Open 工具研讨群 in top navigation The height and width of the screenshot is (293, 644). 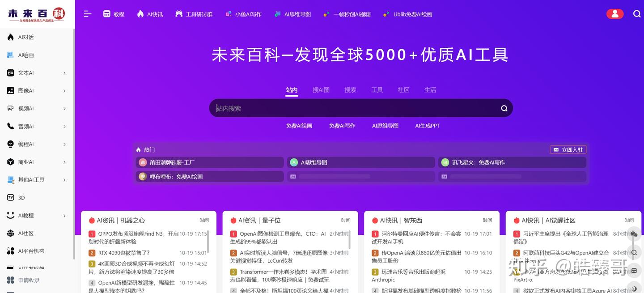pos(194,14)
